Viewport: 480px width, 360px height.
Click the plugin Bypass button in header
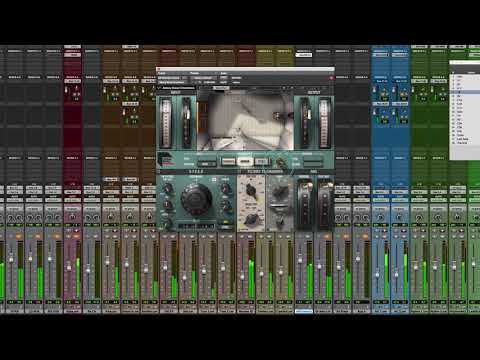click(x=236, y=78)
